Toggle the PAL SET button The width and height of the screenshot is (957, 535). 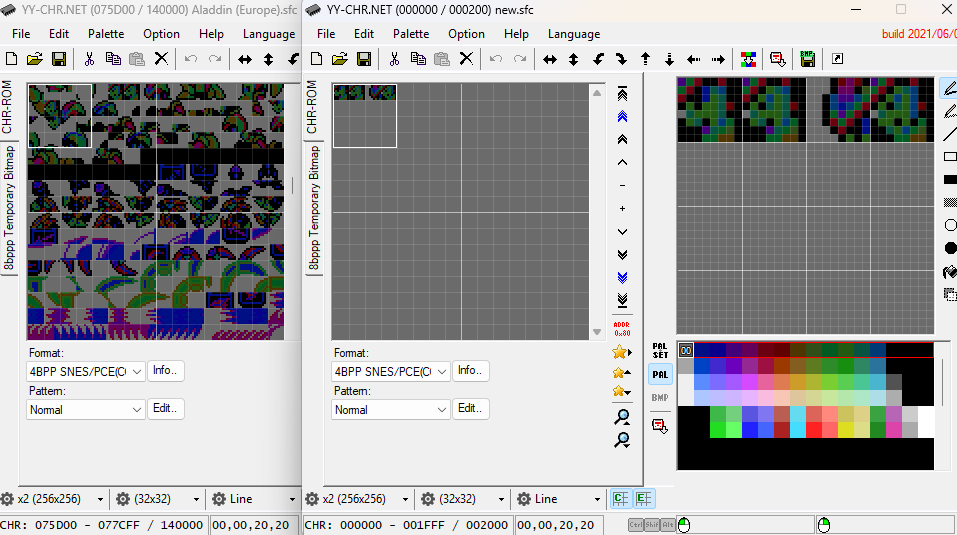(x=660, y=350)
